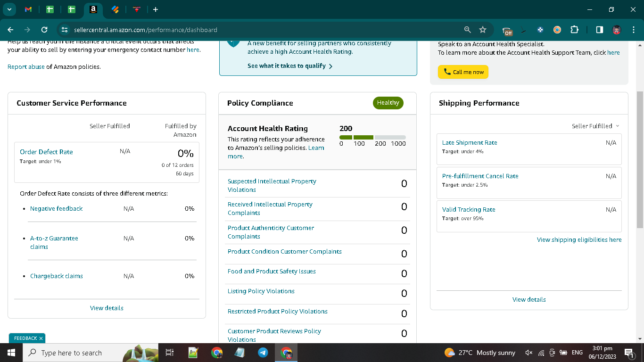Open the Report abuse link
Image resolution: width=644 pixels, height=362 pixels.
pyautogui.click(x=26, y=66)
